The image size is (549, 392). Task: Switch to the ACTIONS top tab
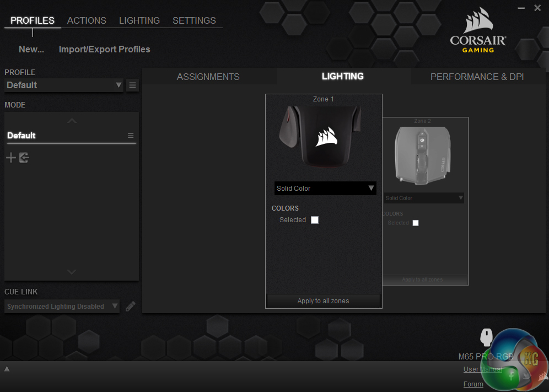tap(87, 20)
